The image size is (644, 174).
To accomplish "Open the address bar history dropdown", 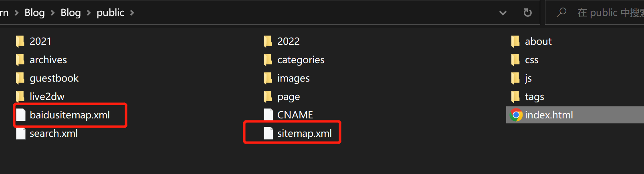I will tap(503, 13).
